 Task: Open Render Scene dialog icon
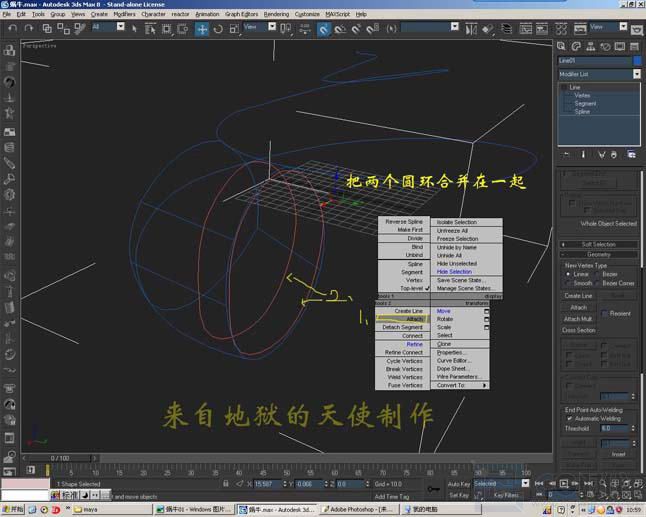pos(580,29)
